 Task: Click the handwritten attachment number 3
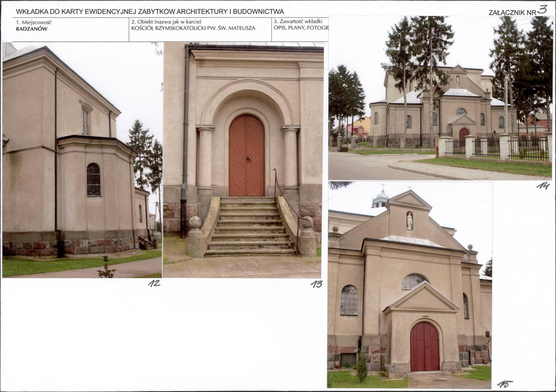pyautogui.click(x=542, y=9)
